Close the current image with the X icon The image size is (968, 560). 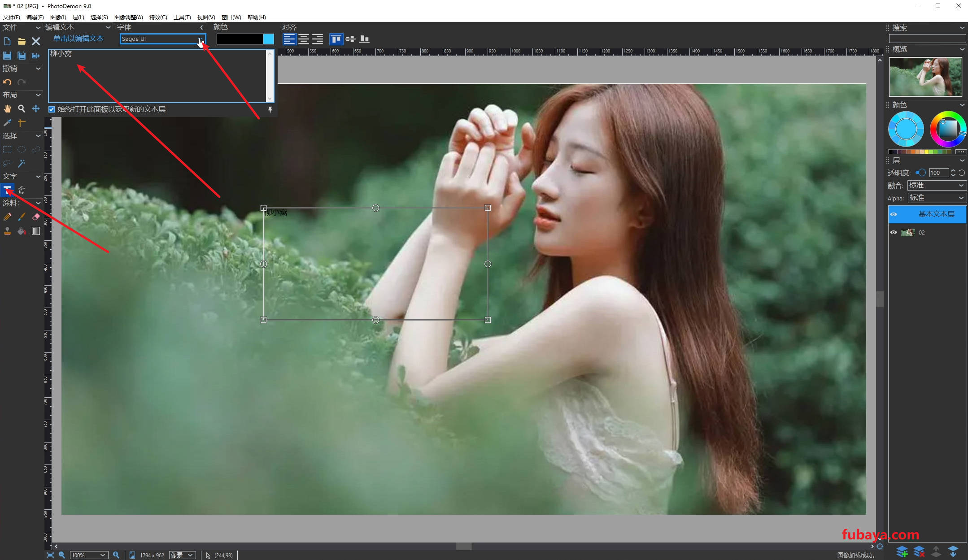click(36, 41)
